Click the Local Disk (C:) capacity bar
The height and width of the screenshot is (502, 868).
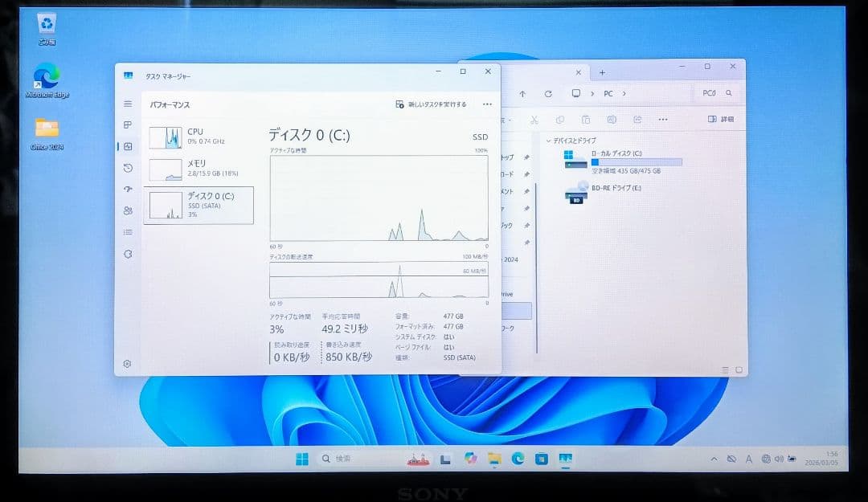(637, 161)
